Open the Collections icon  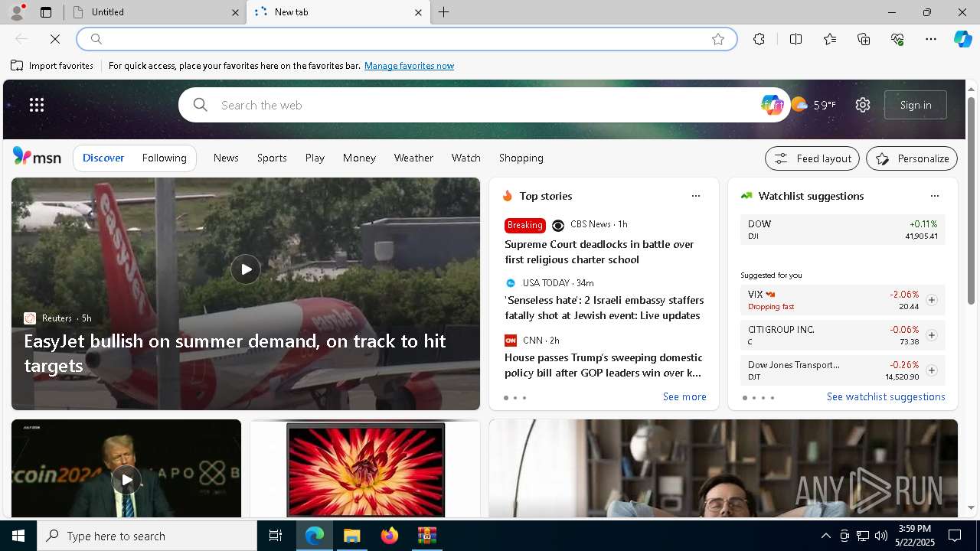[x=864, y=39]
